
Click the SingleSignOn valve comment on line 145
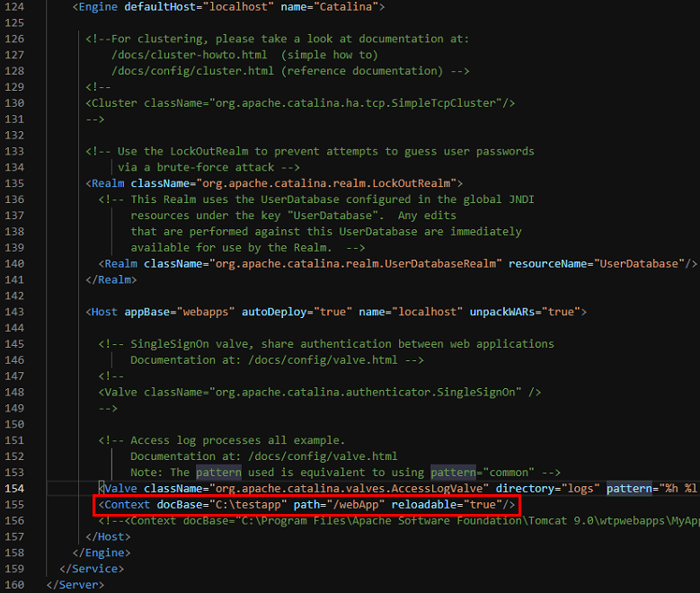pos(326,344)
